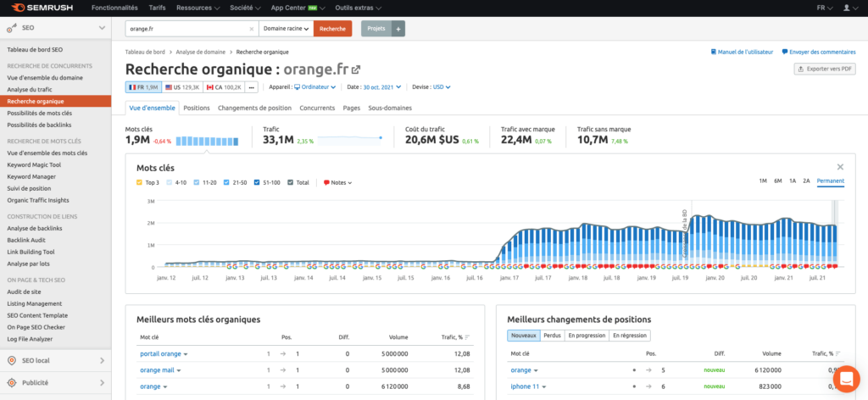Toggle the Total series checkbox
Screen dimensions: 868x400
(291, 182)
